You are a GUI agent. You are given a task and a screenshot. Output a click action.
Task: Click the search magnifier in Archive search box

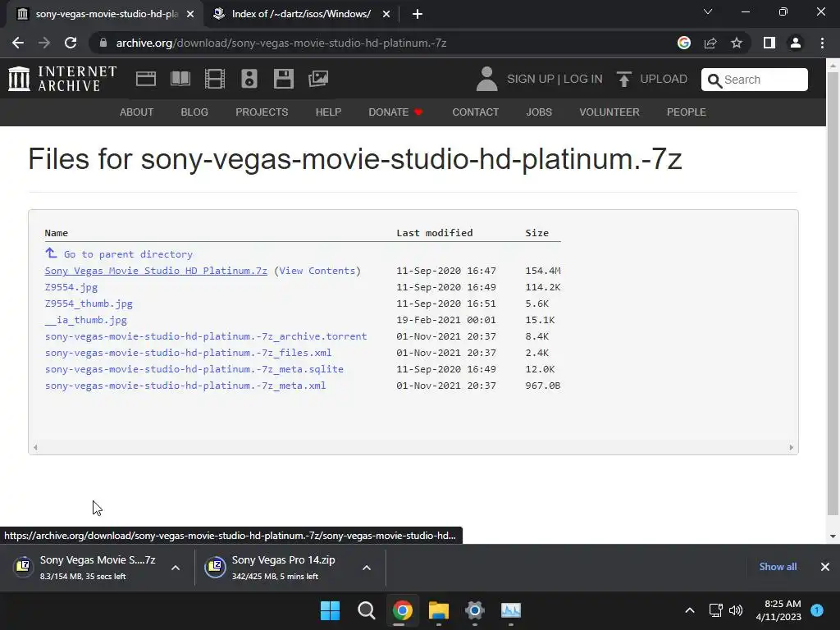tap(714, 80)
